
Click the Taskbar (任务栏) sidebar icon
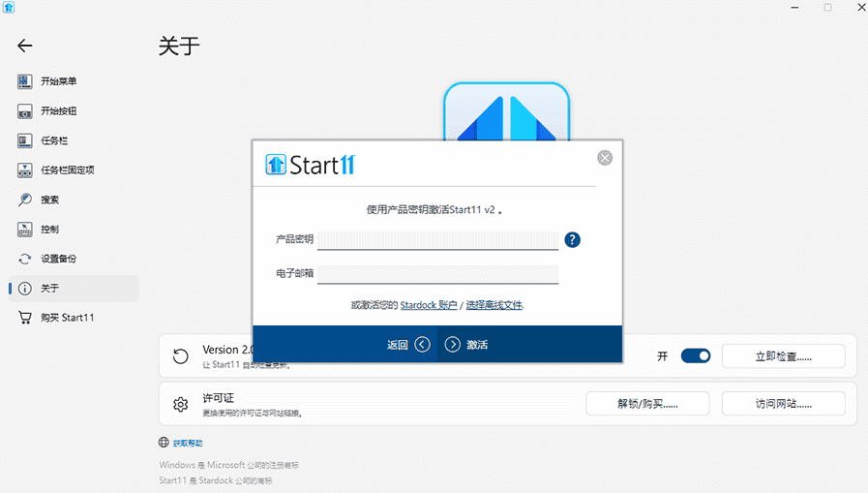tap(25, 140)
